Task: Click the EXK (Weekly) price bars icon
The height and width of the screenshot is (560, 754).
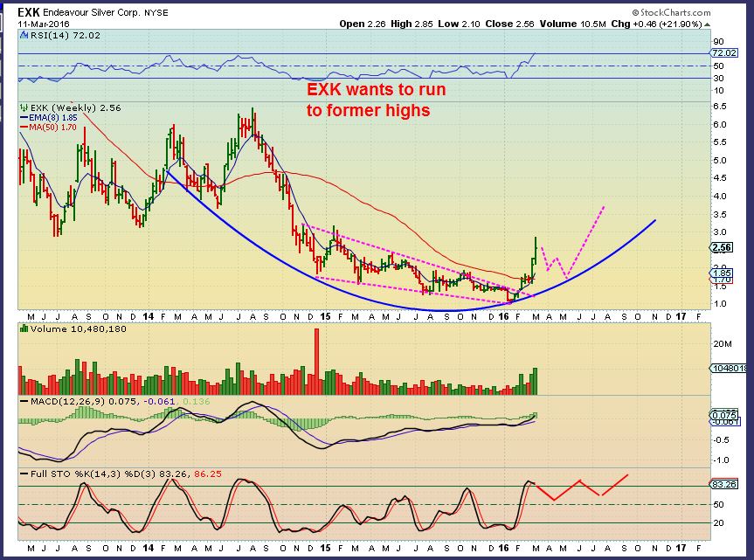Action: (24, 108)
